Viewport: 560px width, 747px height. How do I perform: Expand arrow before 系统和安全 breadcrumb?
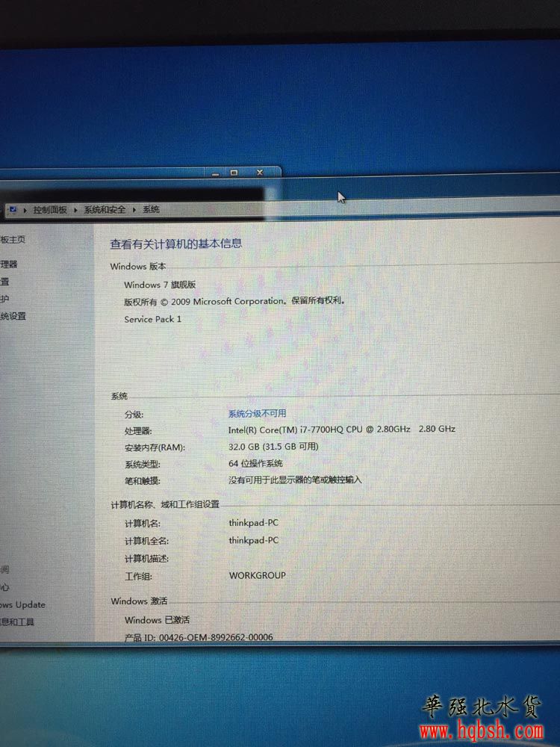(x=75, y=210)
